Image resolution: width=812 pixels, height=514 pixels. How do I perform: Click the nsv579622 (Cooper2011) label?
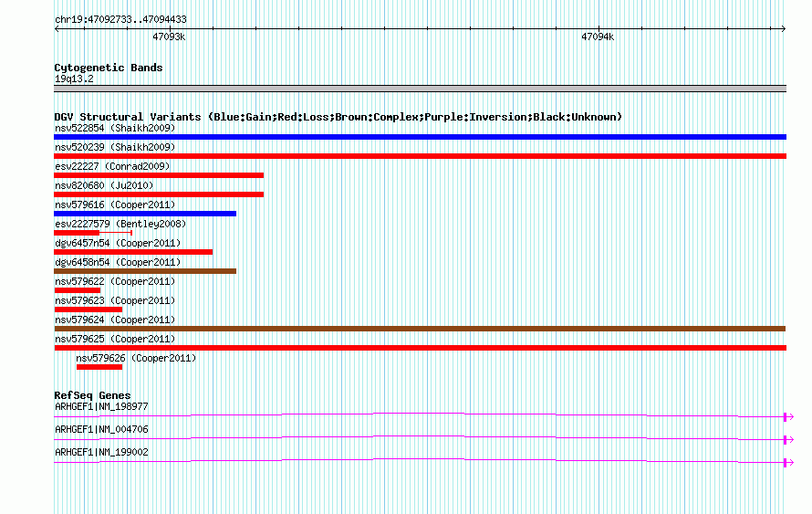(115, 281)
